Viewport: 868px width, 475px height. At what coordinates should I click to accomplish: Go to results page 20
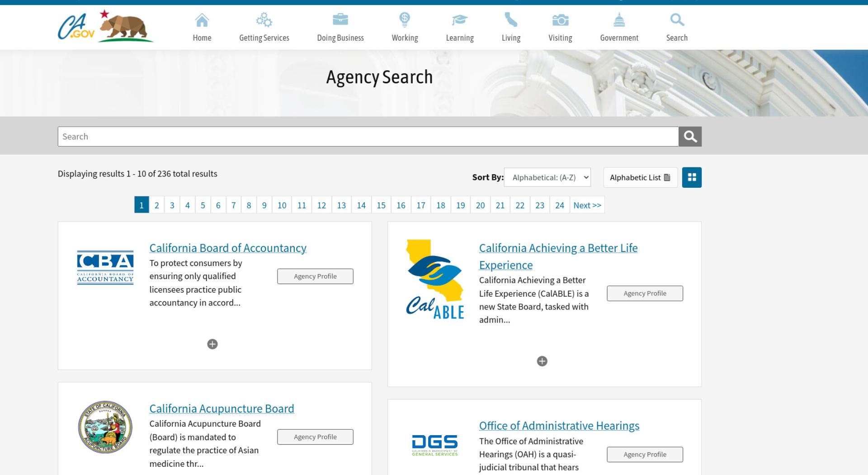coord(481,205)
